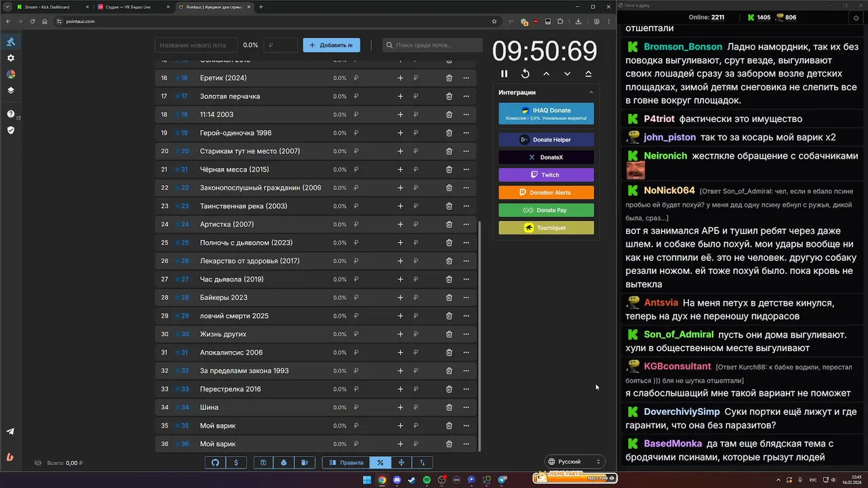Viewport: 868px width, 488px height.
Task: Delete lot Герой-одиночка 1996
Action: point(449,133)
